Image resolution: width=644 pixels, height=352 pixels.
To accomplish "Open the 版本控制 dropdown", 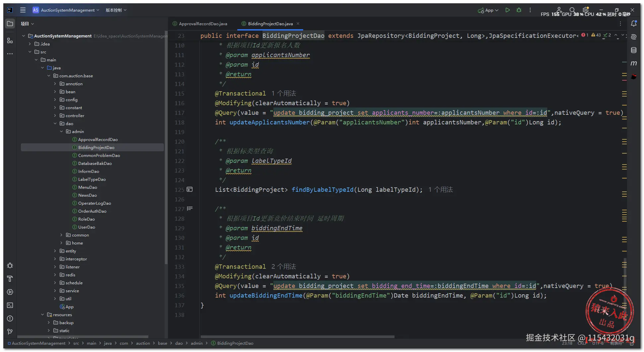I will (116, 10).
